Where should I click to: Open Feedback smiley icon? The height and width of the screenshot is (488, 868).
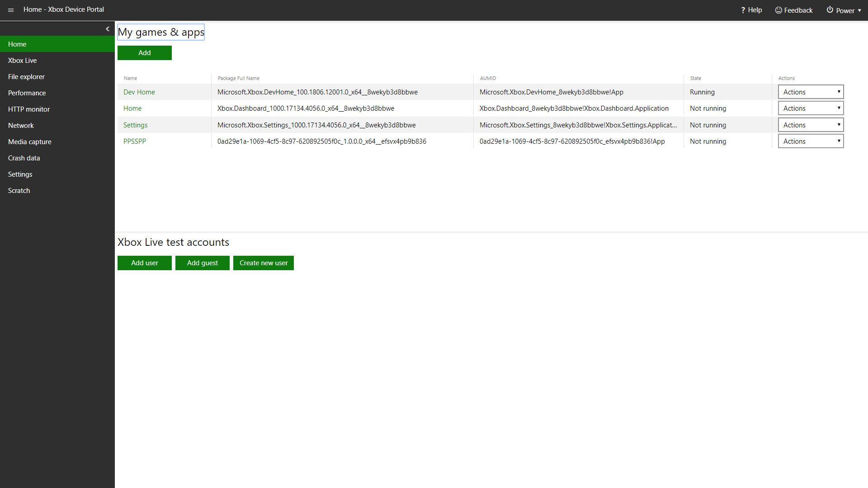point(778,10)
